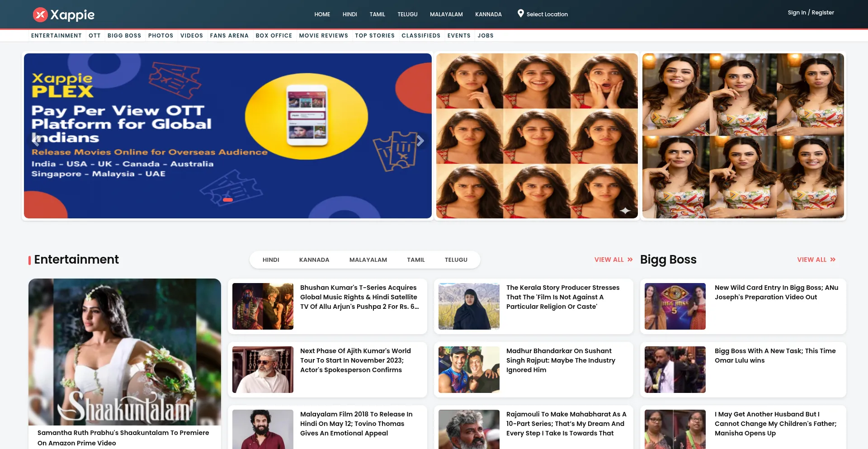Open TOP STORIES category
Viewport: 868px width, 449px height.
click(x=375, y=36)
